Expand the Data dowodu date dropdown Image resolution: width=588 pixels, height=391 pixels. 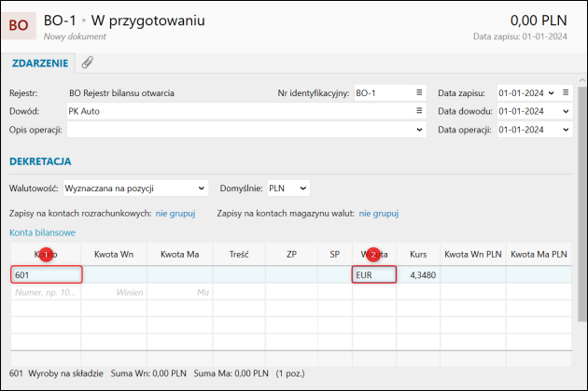tap(566, 111)
